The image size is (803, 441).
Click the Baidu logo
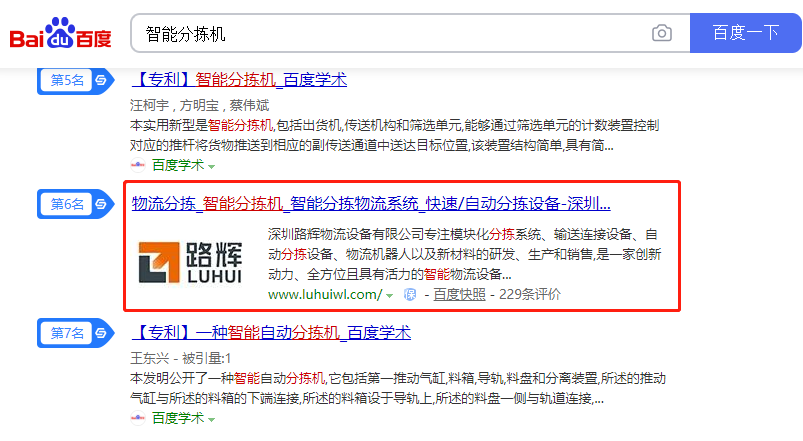click(x=61, y=33)
